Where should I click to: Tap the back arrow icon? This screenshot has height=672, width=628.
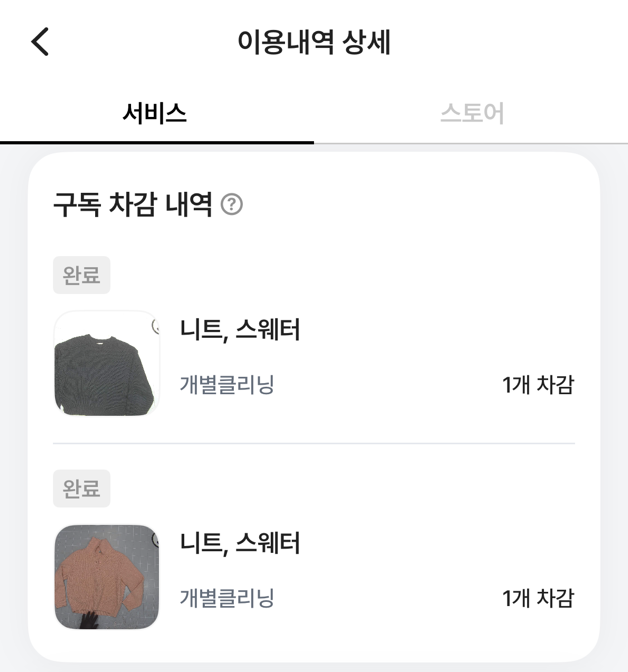40,42
